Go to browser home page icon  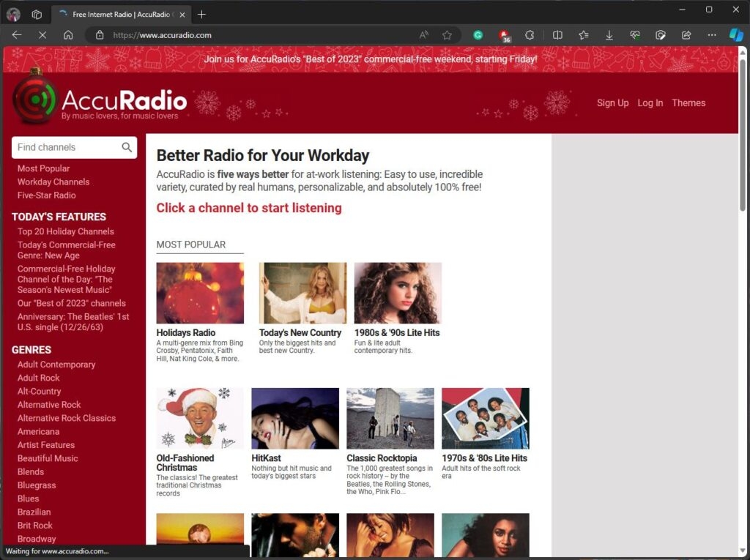[x=68, y=35]
